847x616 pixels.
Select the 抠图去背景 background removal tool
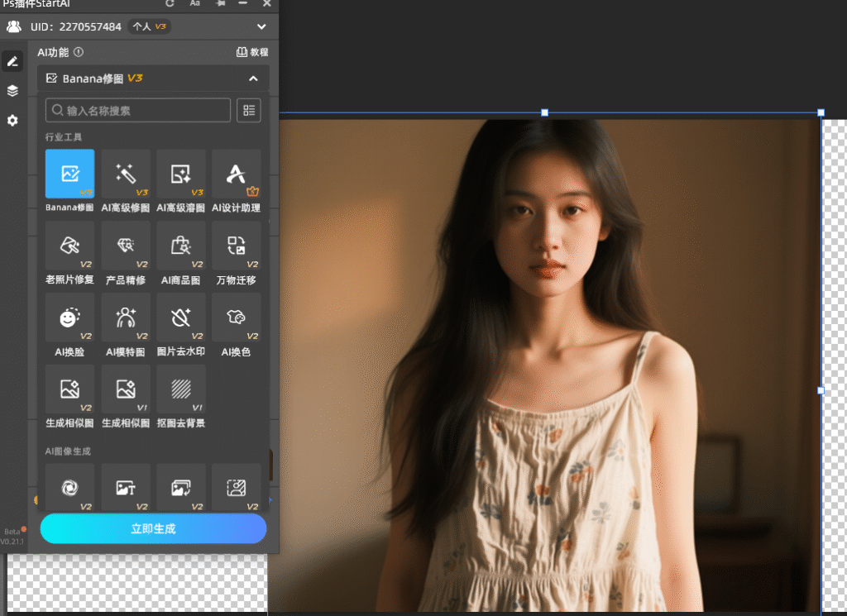tap(181, 389)
